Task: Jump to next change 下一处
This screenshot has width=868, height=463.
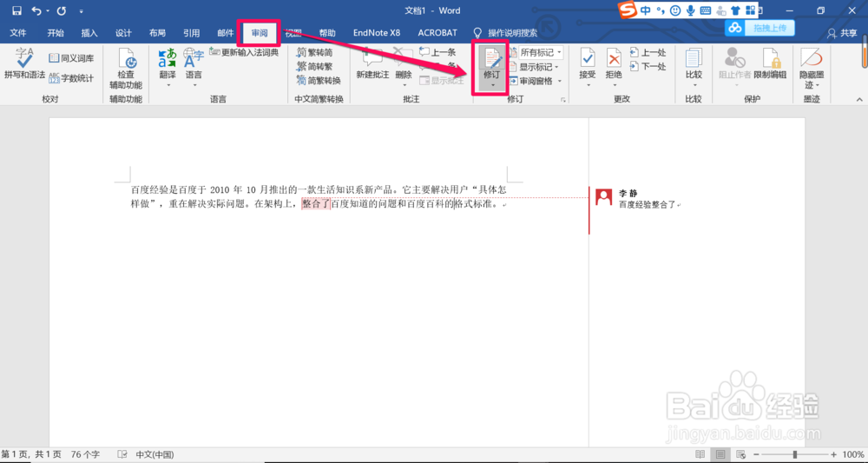Action: [x=648, y=67]
